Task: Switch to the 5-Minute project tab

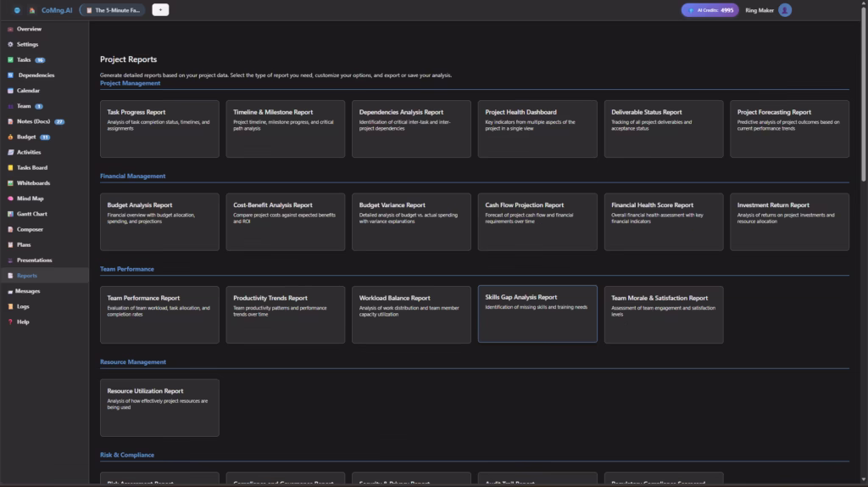Action: (113, 10)
